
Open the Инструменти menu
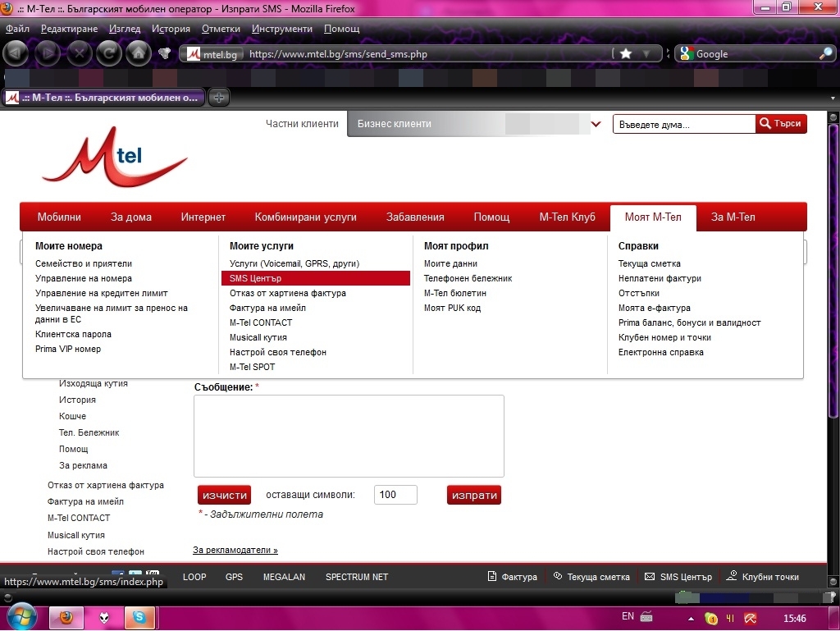click(x=282, y=29)
